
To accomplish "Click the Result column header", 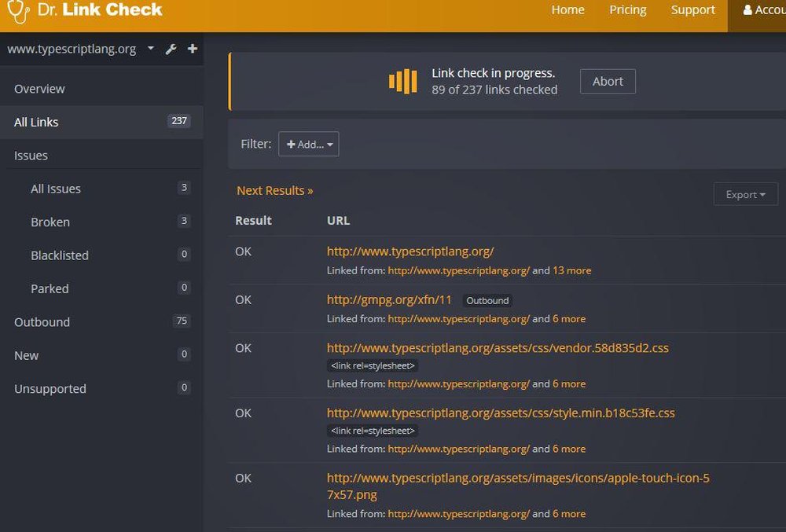I will point(253,220).
